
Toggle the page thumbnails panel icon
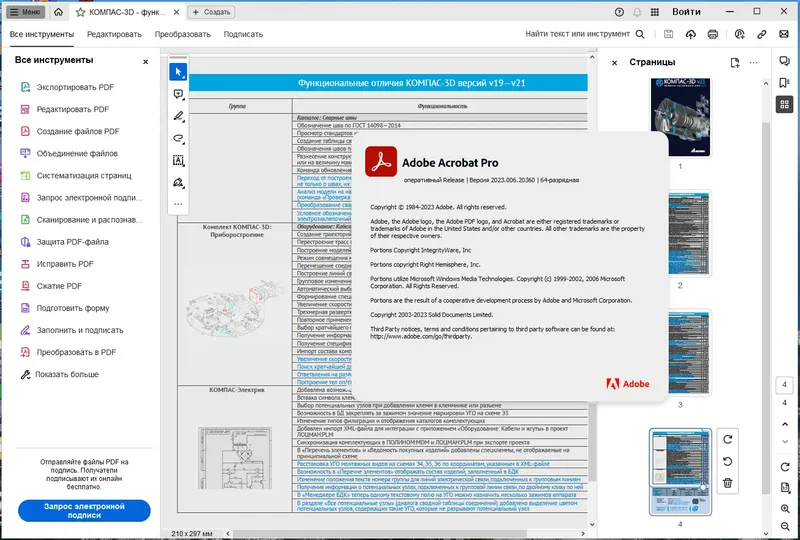coord(784,105)
